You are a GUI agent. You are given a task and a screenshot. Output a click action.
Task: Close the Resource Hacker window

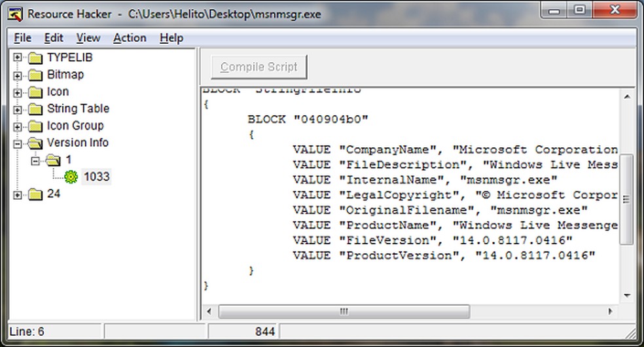(x=615, y=10)
